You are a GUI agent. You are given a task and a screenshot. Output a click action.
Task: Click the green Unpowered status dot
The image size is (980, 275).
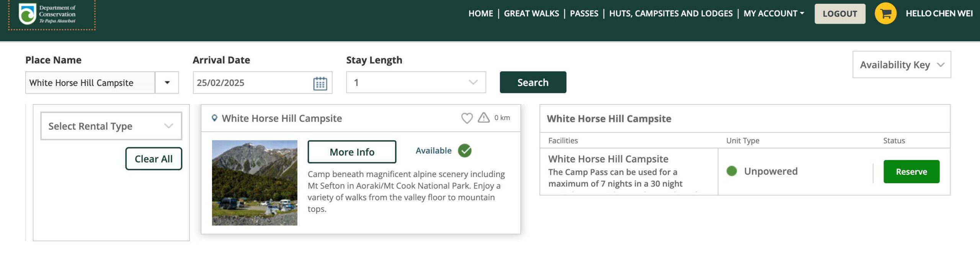(732, 171)
